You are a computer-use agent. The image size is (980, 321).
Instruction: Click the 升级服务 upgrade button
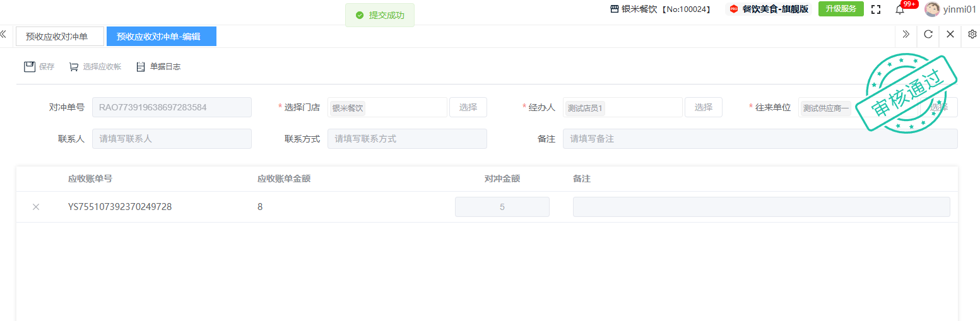pos(841,9)
